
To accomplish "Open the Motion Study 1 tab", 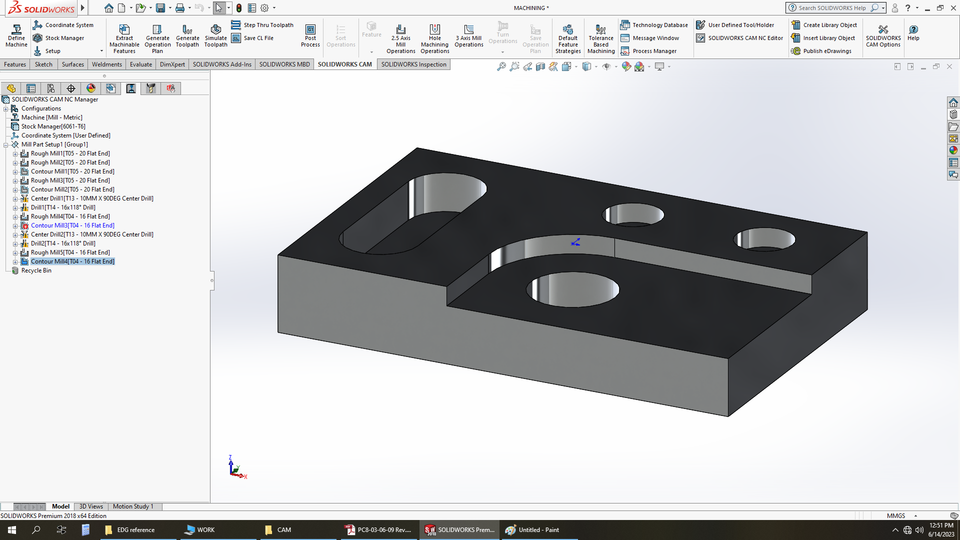I will 133,506.
